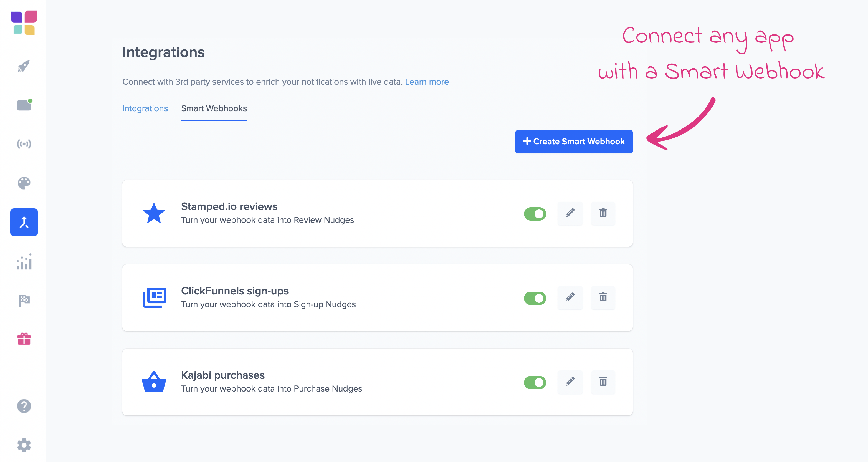Click the notifications card sidebar icon
868x462 pixels.
click(24, 105)
